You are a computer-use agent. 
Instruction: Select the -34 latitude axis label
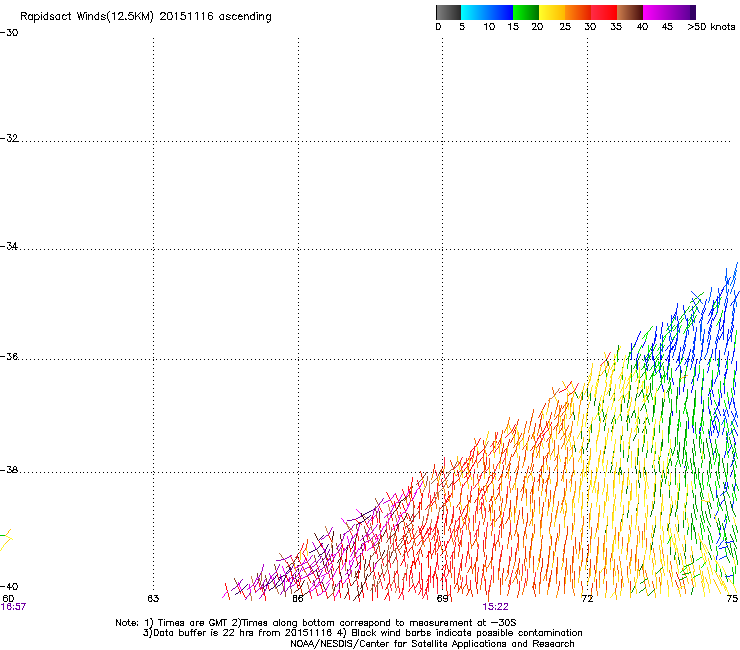point(9,246)
